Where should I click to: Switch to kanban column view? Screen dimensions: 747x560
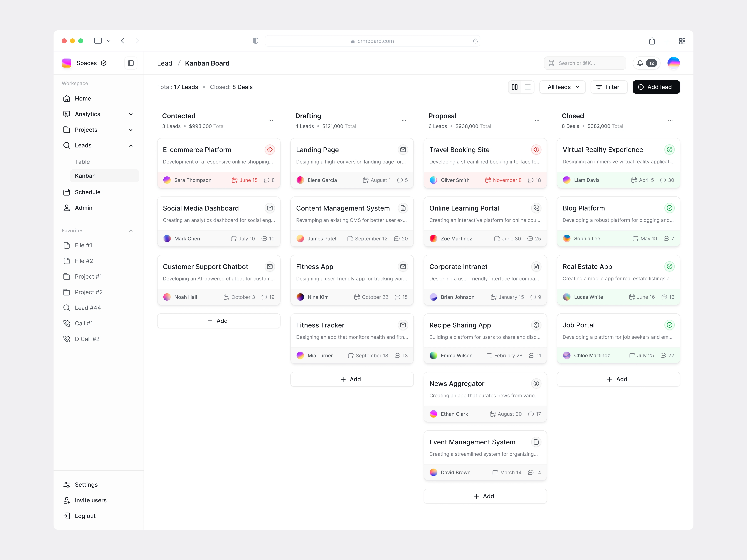(515, 87)
